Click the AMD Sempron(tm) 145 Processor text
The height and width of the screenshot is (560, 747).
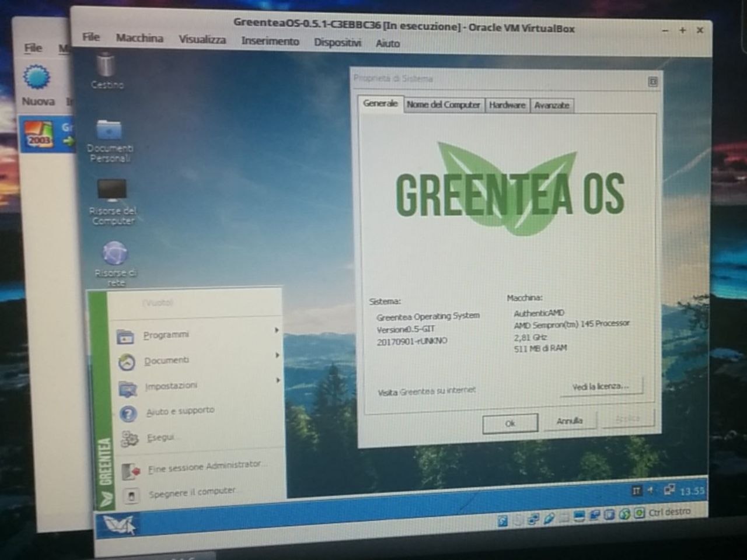click(x=571, y=323)
